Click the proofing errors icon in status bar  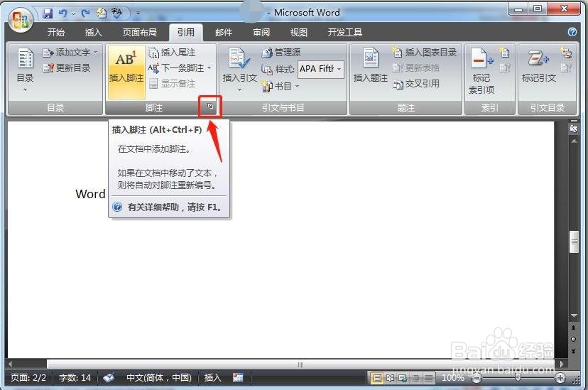point(109,378)
